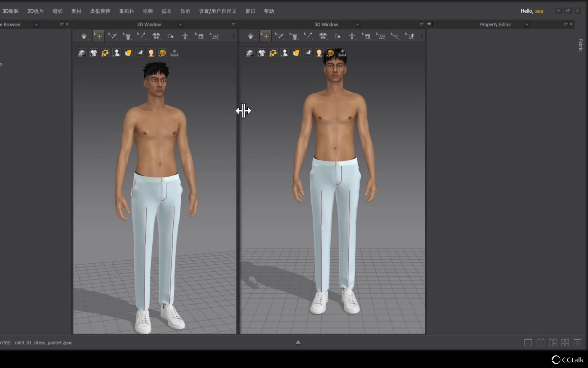Toggle grey surface shading in left 3D Window
This screenshot has width=588, height=368.
(140, 53)
